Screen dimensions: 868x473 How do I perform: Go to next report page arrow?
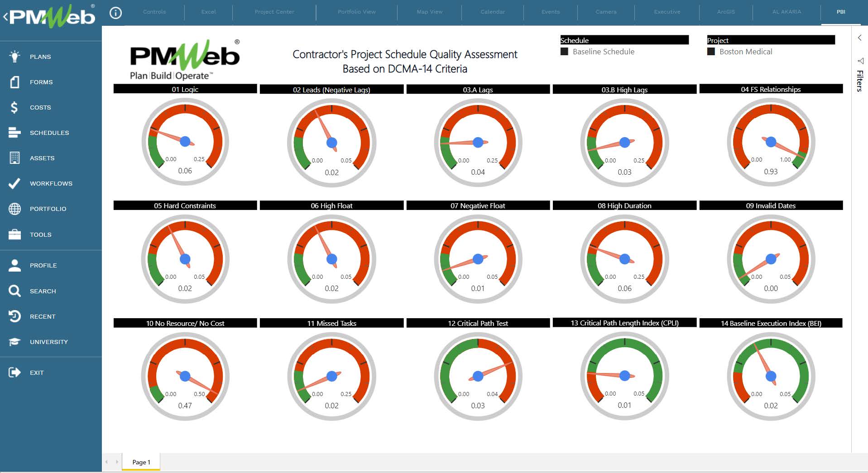point(117,462)
